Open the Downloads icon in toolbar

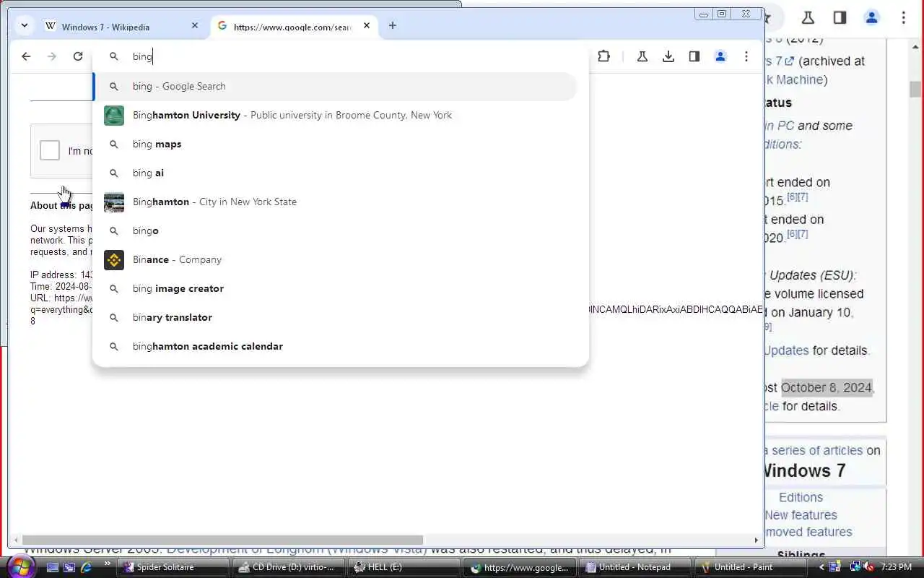[x=668, y=56]
